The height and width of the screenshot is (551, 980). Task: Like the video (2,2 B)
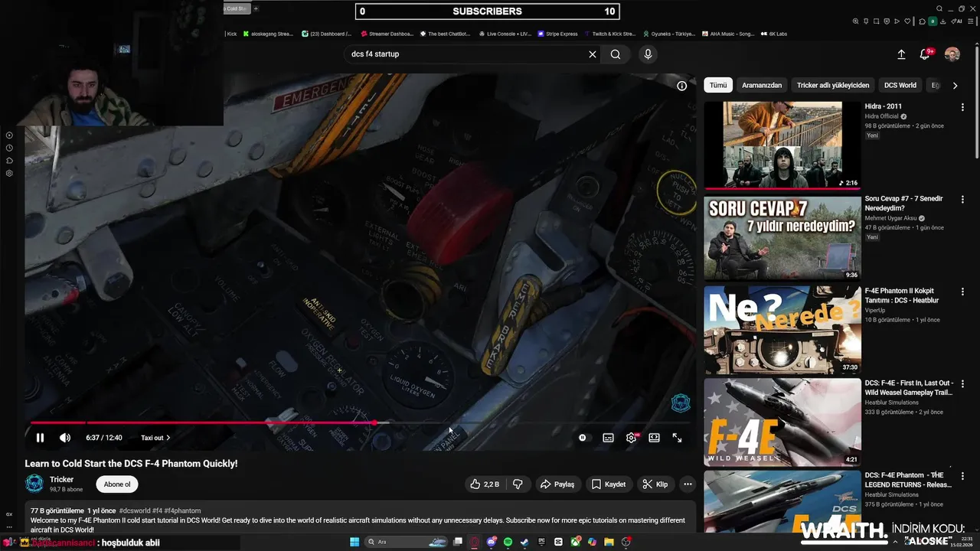[485, 484]
